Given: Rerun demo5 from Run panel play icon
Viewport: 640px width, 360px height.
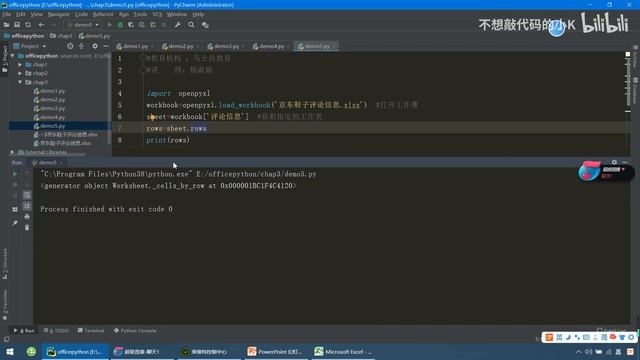Looking at the screenshot, I should tap(15, 174).
